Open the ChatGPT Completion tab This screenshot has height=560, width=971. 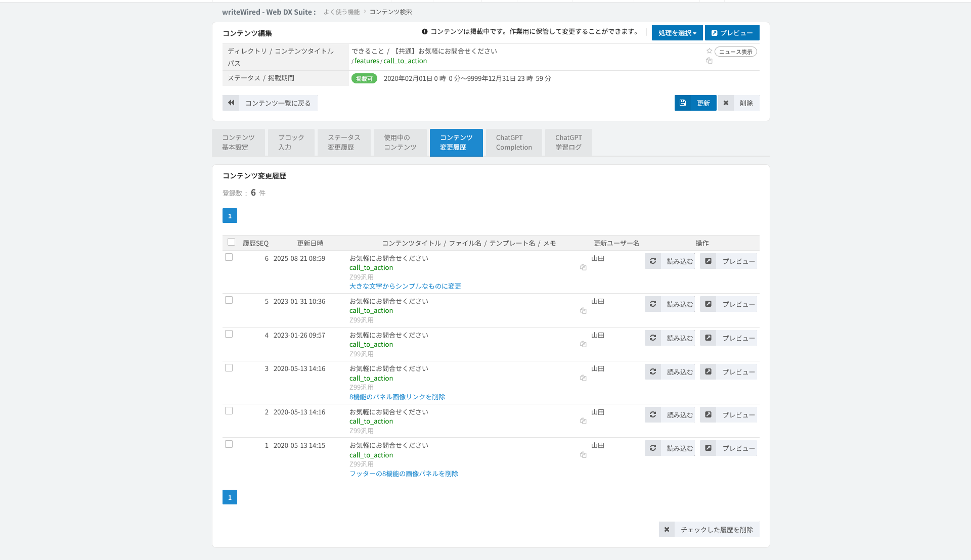[514, 143]
